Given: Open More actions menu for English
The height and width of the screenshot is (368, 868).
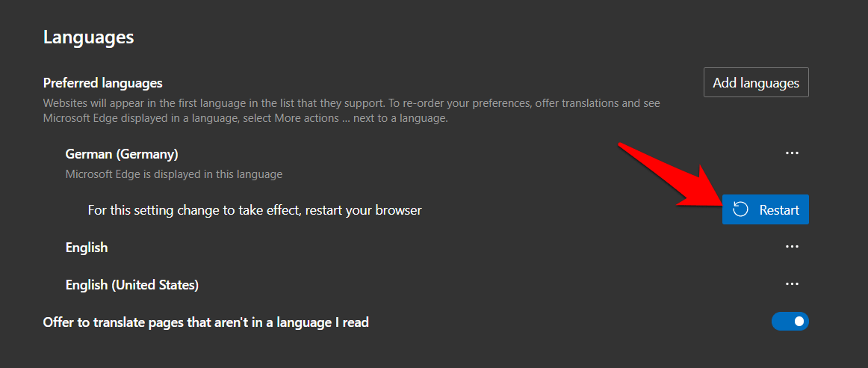Looking at the screenshot, I should point(792,247).
